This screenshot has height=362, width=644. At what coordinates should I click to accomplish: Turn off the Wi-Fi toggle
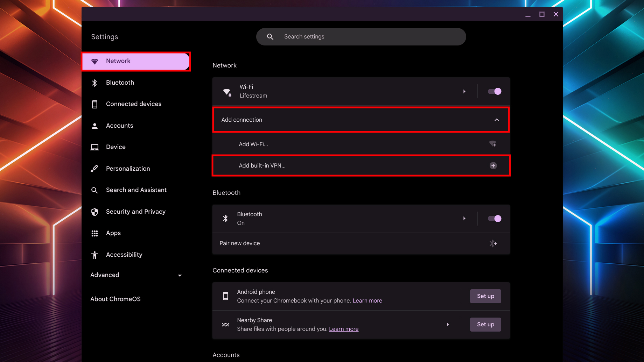tap(495, 92)
